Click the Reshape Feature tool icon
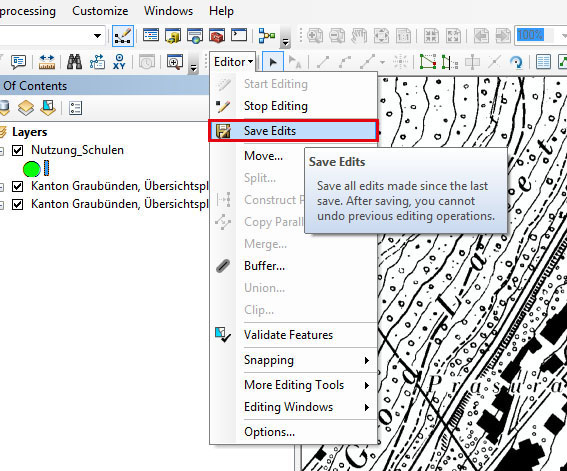 tap(450, 63)
